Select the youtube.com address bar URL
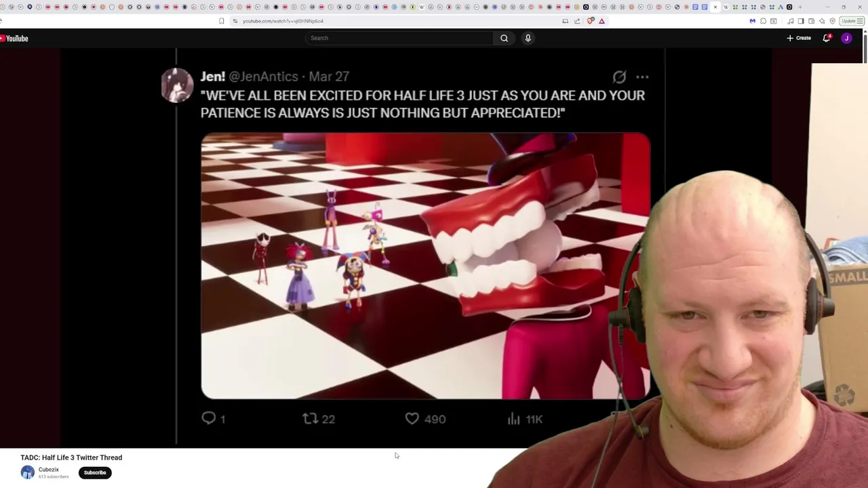This screenshot has width=868, height=488. pos(283,21)
